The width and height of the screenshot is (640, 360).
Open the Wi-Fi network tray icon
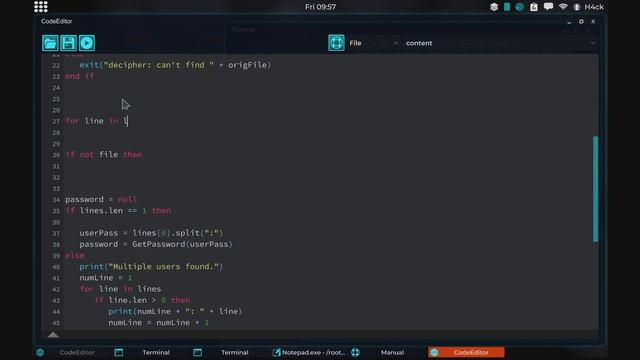(563, 7)
